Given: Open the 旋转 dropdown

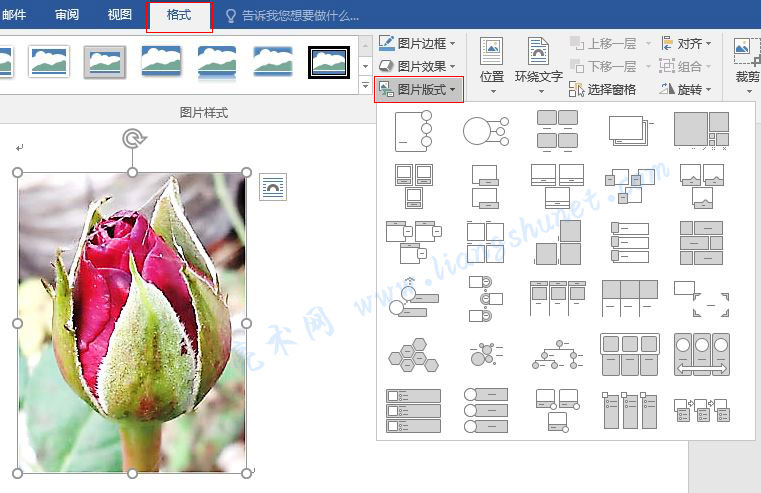Looking at the screenshot, I should point(685,89).
